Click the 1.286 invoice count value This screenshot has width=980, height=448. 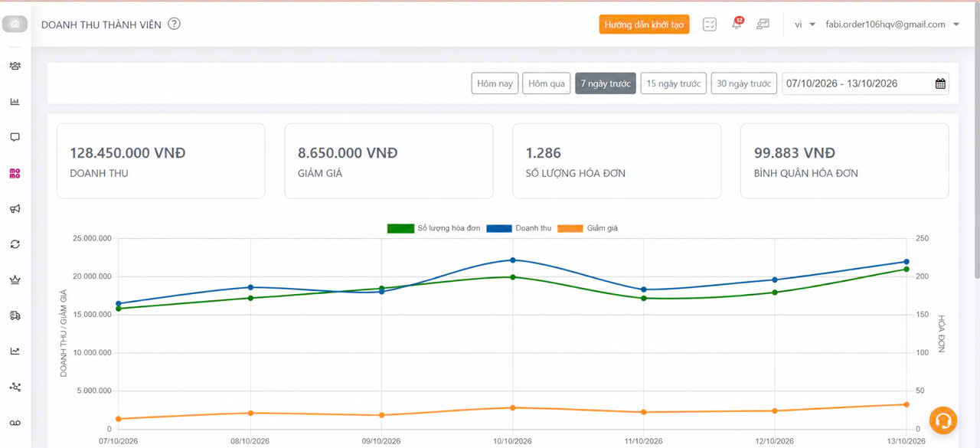(544, 153)
